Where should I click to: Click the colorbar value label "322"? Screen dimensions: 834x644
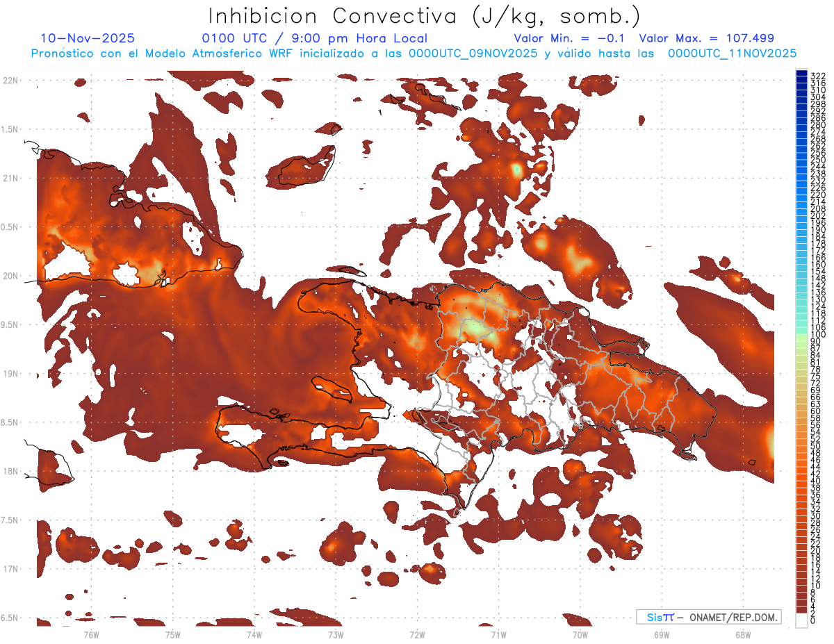click(818, 76)
